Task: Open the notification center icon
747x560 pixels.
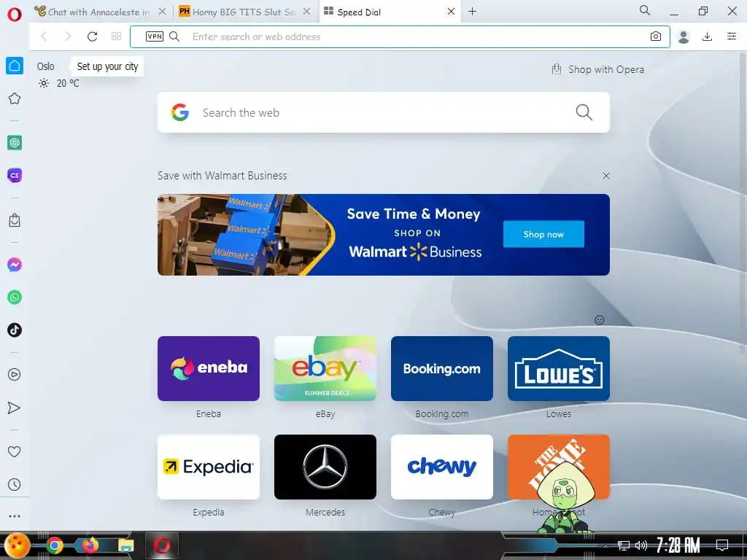Action: [722, 545]
